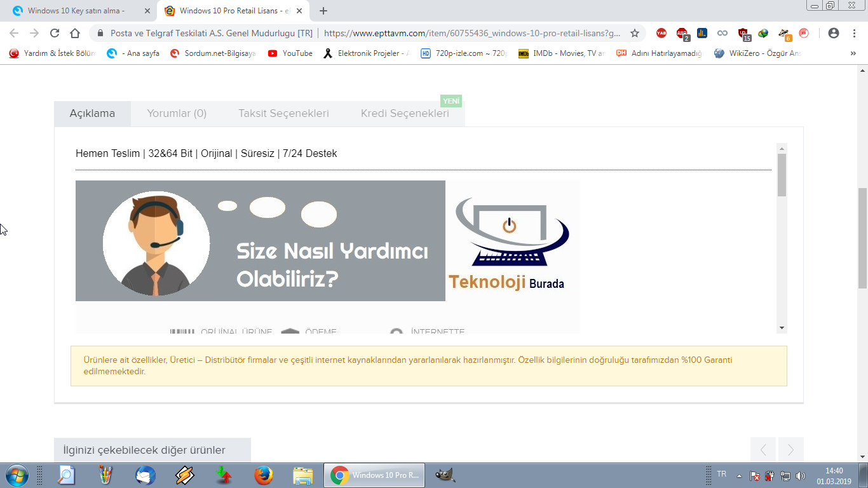
Task: Bookmark this page with the star icon
Action: tap(634, 33)
